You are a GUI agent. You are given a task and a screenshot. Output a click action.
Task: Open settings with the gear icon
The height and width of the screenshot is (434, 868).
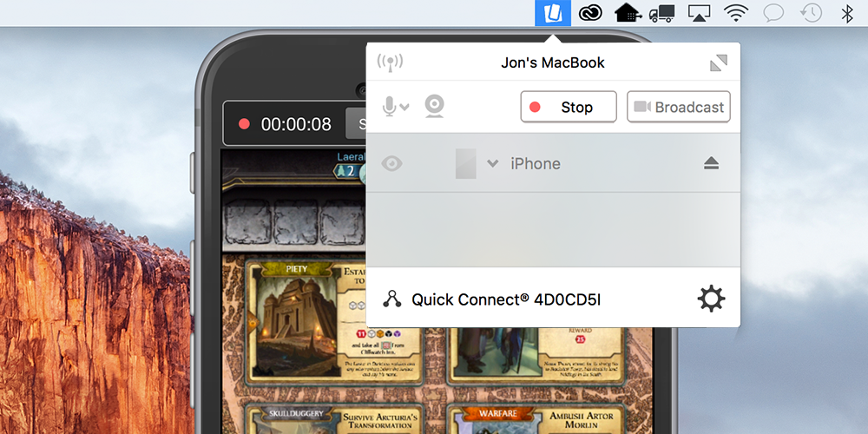click(x=712, y=299)
